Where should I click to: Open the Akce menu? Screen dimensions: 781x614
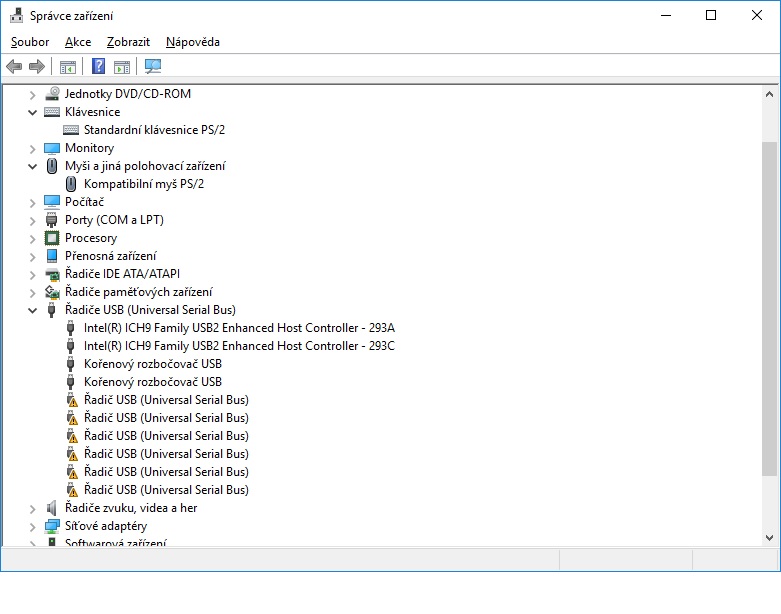pyautogui.click(x=78, y=42)
